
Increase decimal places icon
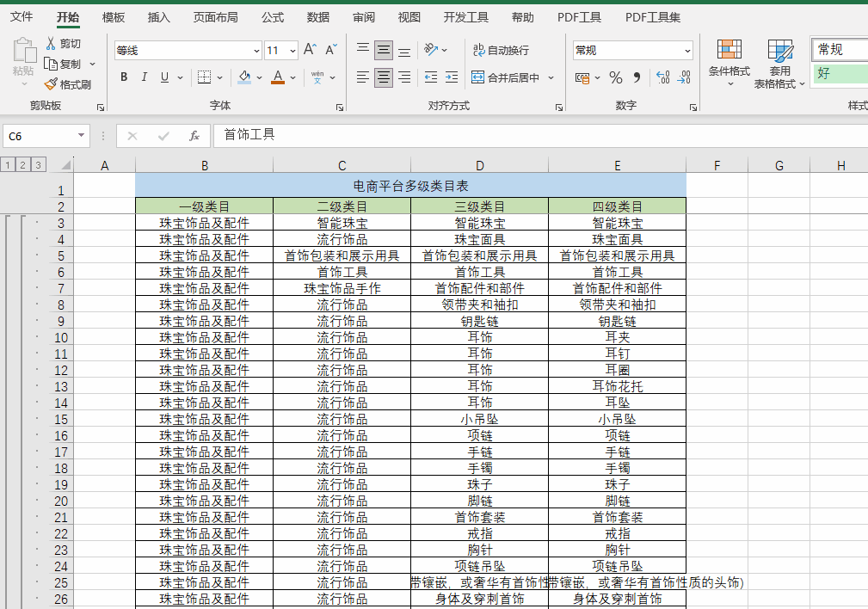[x=662, y=77]
